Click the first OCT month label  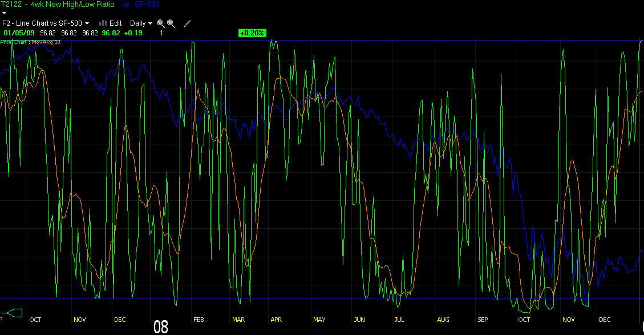click(35, 320)
